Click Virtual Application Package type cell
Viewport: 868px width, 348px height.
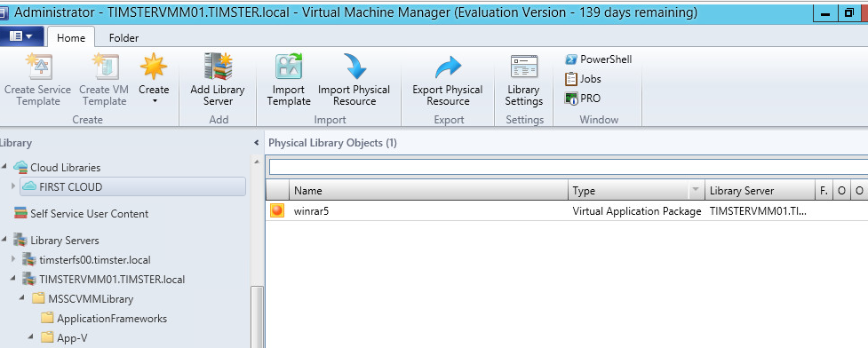click(x=637, y=210)
